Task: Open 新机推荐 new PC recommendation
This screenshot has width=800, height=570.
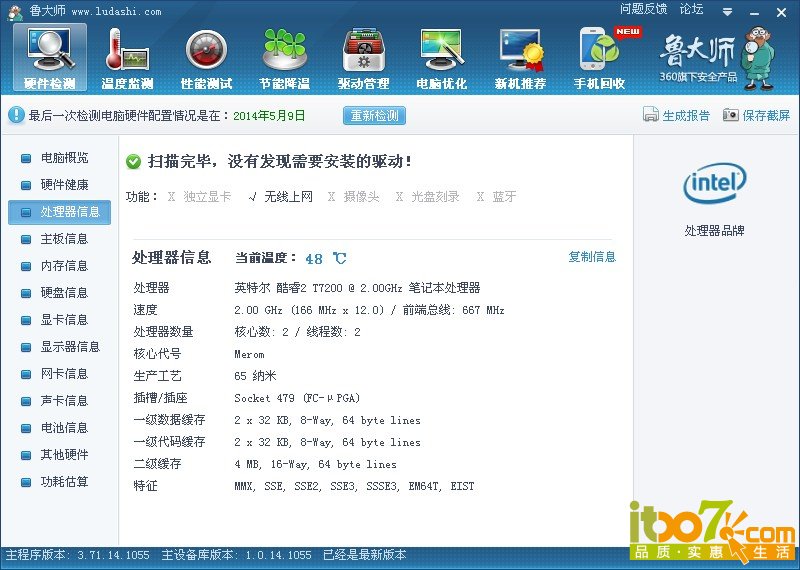Action: 520,58
